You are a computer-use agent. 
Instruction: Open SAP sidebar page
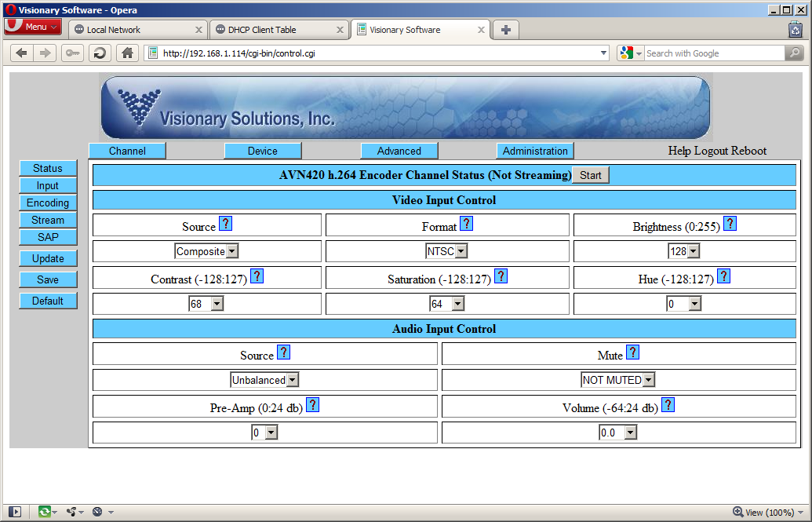point(48,237)
